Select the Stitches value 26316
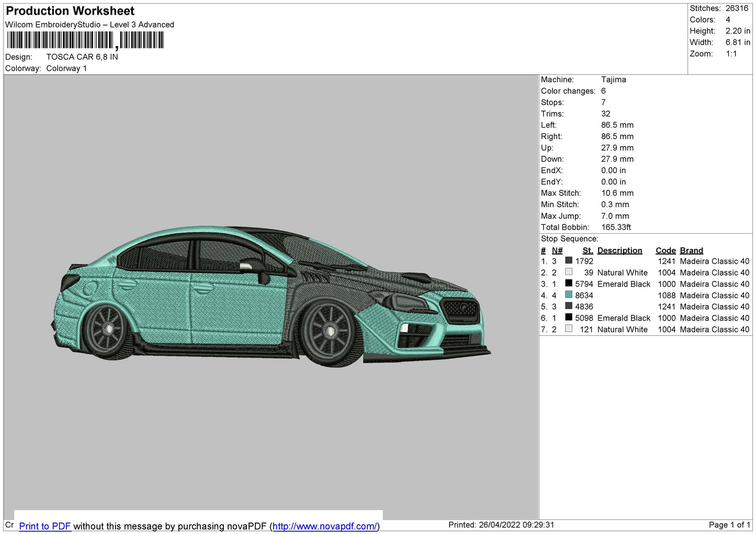The image size is (756, 534). [737, 8]
